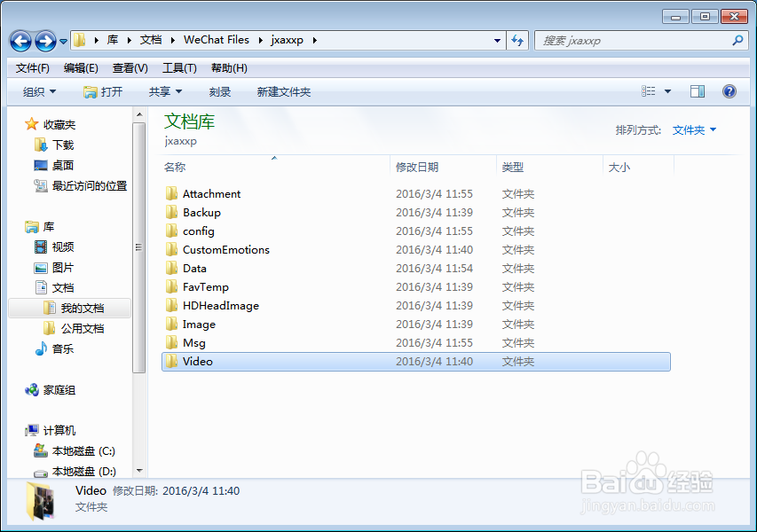Select 我的文档 in navigation pane
The width and height of the screenshot is (757, 532).
(70, 309)
